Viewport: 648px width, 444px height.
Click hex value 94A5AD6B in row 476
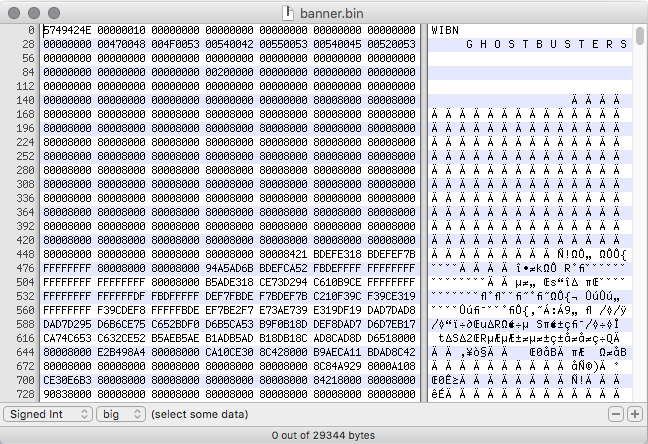pyautogui.click(x=229, y=268)
